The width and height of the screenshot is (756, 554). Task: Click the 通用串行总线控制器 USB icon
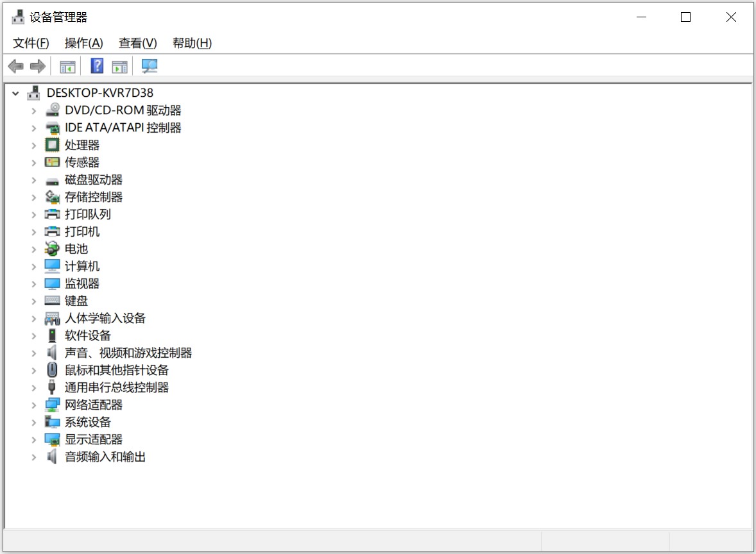pos(52,387)
